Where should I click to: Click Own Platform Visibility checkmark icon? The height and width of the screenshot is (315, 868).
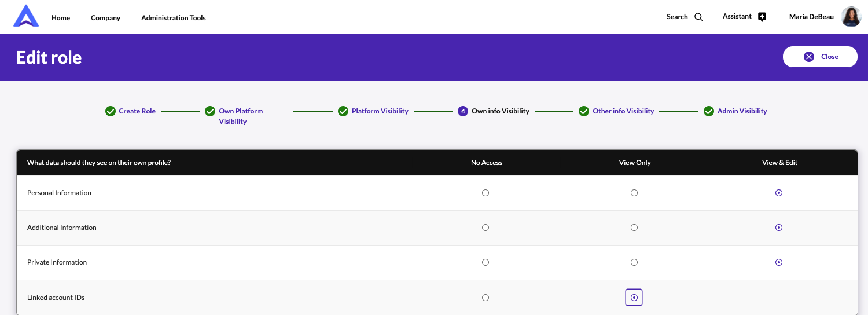pos(210,111)
